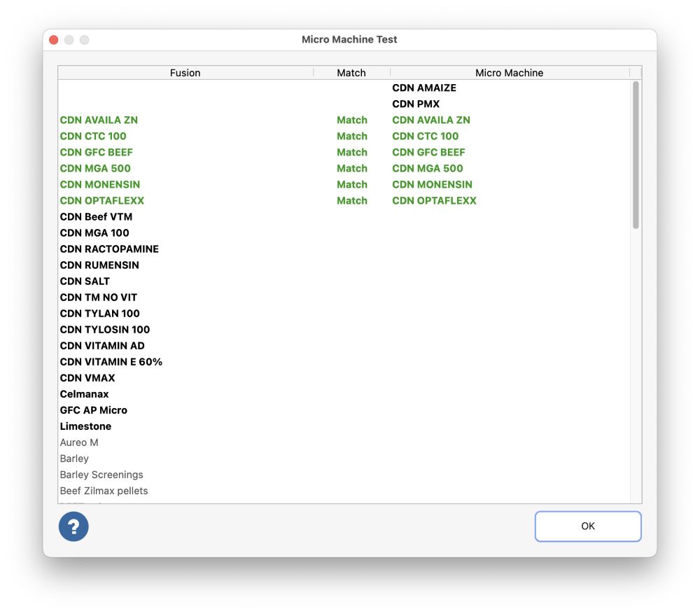Click the OK button
This screenshot has width=700, height=614.
pos(588,526)
